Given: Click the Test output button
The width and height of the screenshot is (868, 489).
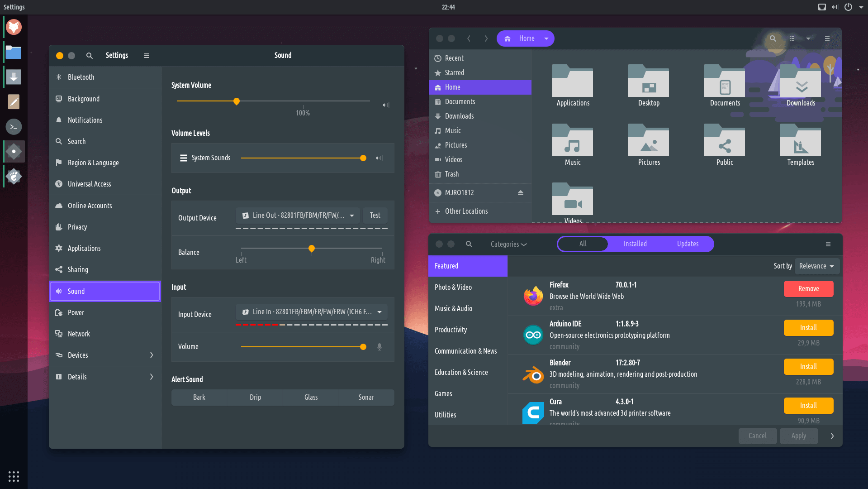Looking at the screenshot, I should [375, 216].
